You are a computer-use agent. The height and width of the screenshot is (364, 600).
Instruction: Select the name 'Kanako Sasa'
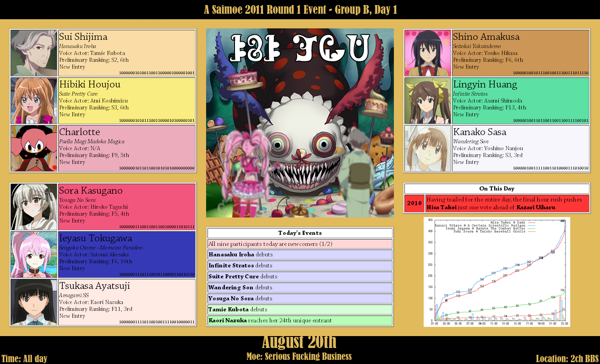point(480,132)
